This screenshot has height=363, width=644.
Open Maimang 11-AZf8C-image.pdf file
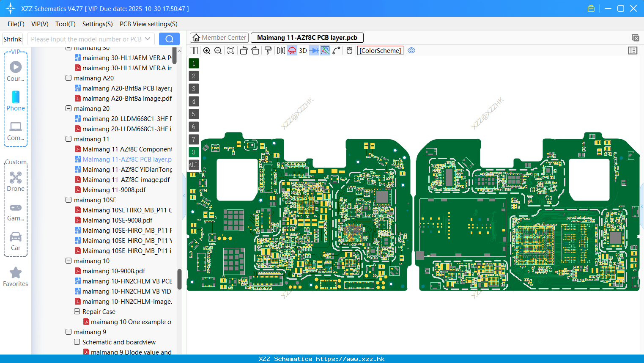(126, 179)
